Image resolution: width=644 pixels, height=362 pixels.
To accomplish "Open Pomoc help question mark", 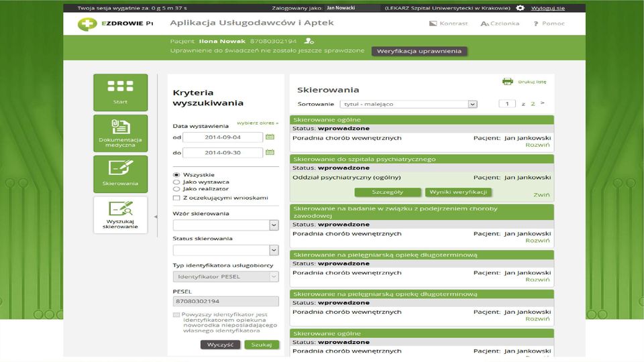I will [x=535, y=24].
